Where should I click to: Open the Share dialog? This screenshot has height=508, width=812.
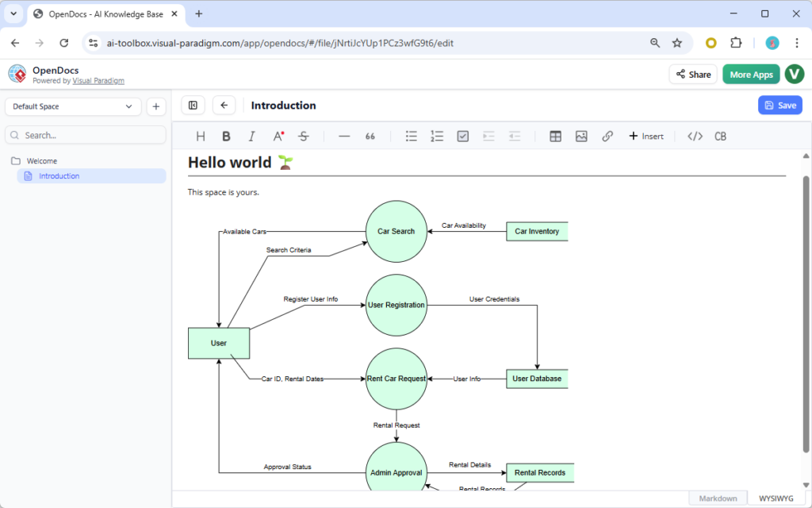pos(692,74)
